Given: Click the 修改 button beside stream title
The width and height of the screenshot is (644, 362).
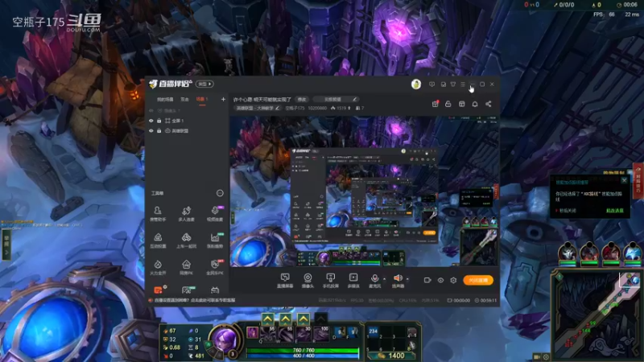Looking at the screenshot, I should pos(302,99).
